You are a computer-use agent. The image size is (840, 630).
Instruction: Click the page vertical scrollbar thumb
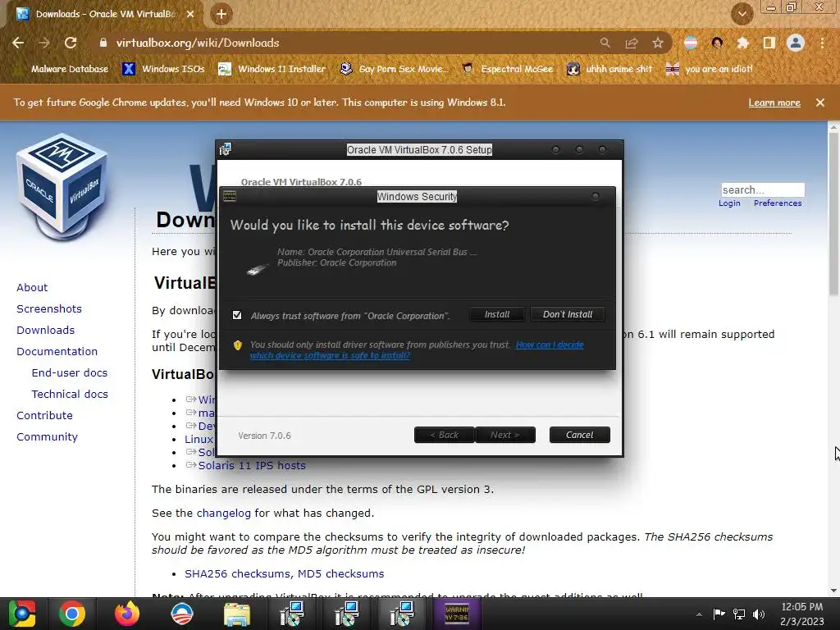(833, 214)
